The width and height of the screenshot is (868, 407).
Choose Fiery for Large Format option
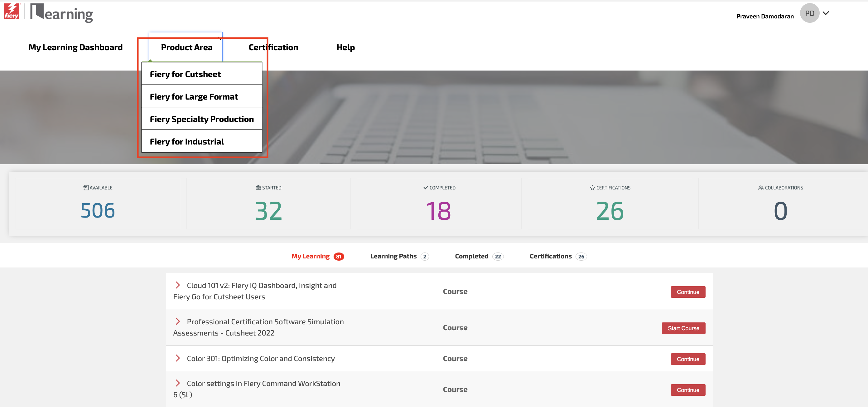[194, 97]
